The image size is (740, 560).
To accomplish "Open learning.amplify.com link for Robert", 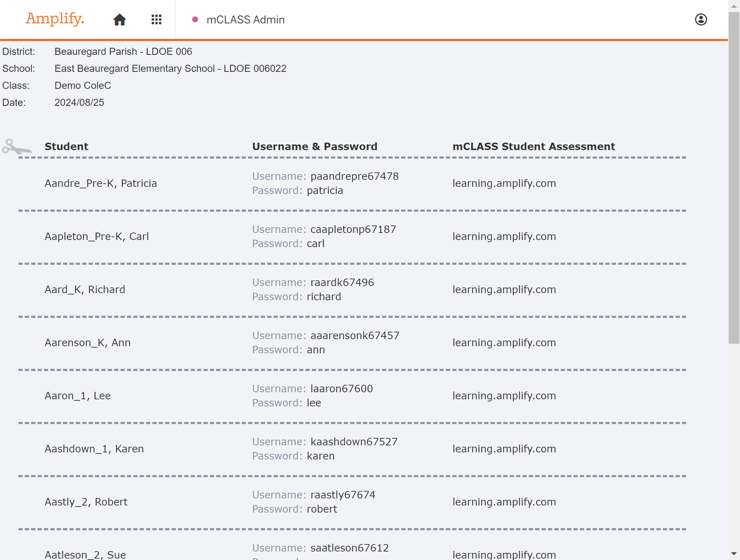I will pyautogui.click(x=504, y=502).
